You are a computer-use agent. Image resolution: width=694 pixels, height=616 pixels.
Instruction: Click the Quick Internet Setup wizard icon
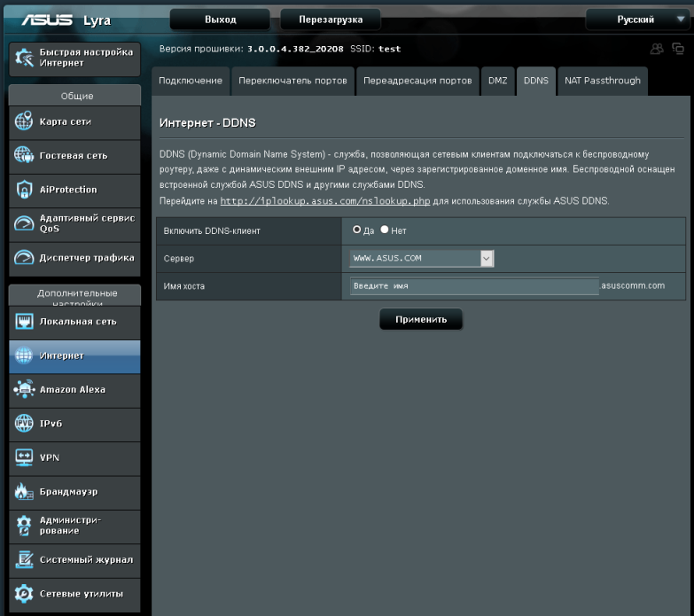24,58
